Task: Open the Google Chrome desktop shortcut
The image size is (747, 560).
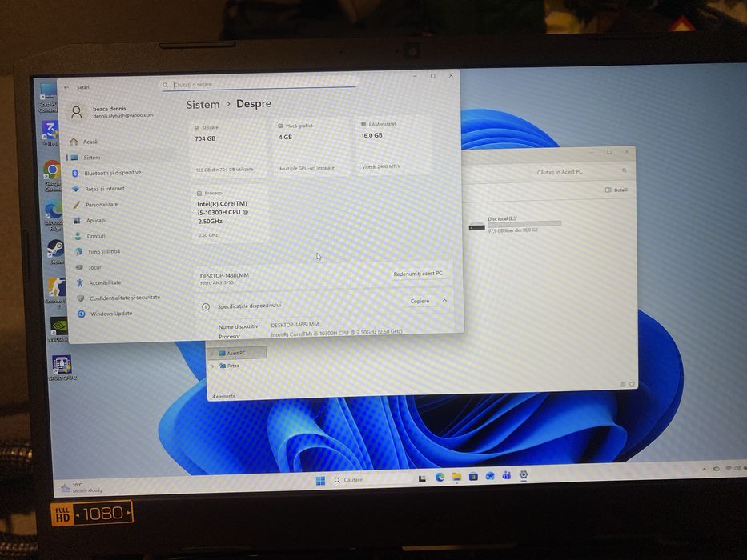Action: (x=52, y=176)
